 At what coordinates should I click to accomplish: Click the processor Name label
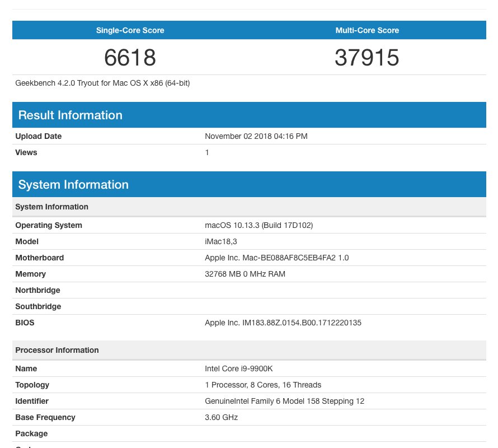26,368
